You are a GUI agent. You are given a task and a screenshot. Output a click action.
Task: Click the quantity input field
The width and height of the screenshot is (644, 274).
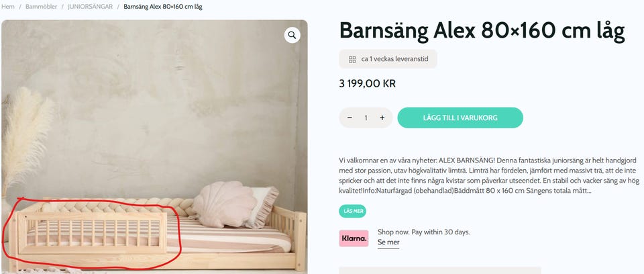tap(366, 118)
